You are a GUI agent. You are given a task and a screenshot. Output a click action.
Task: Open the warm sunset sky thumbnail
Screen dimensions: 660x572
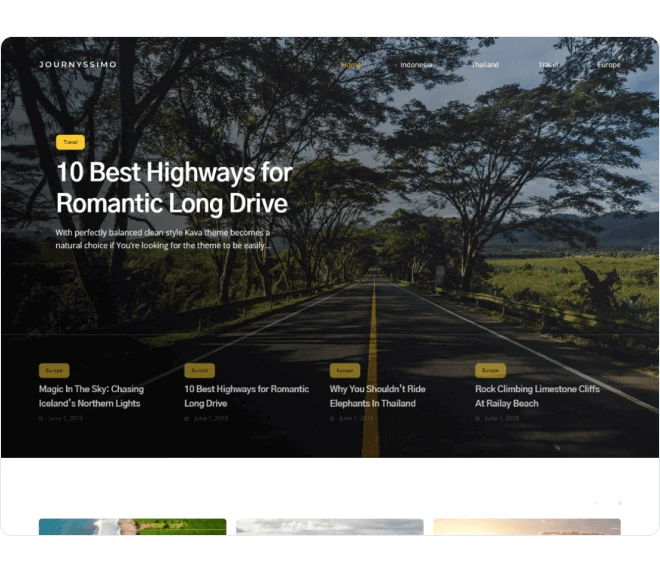(527, 527)
